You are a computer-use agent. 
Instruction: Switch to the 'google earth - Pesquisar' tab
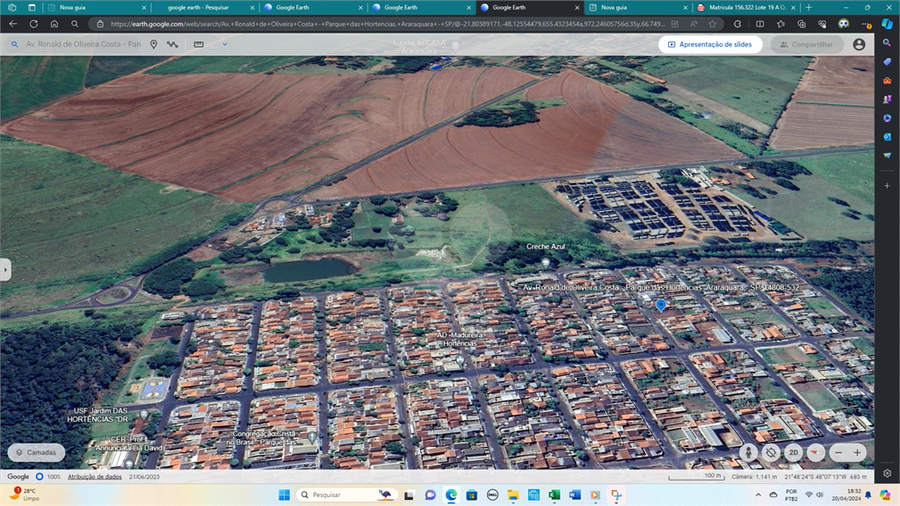pos(198,7)
